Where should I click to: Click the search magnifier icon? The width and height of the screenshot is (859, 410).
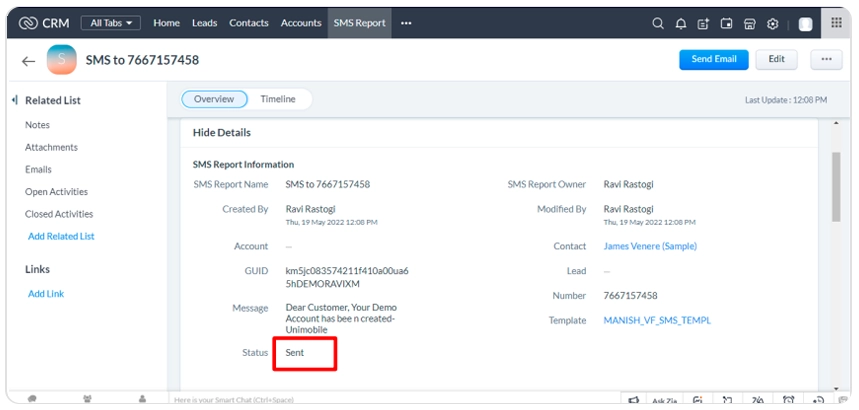coord(657,23)
